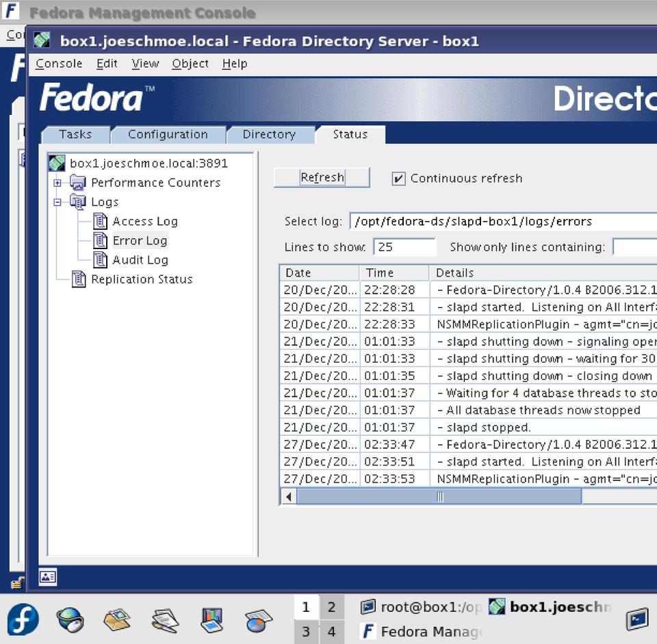Viewport: 657px width, 644px height.
Task: Click the Refresh button
Action: (322, 178)
